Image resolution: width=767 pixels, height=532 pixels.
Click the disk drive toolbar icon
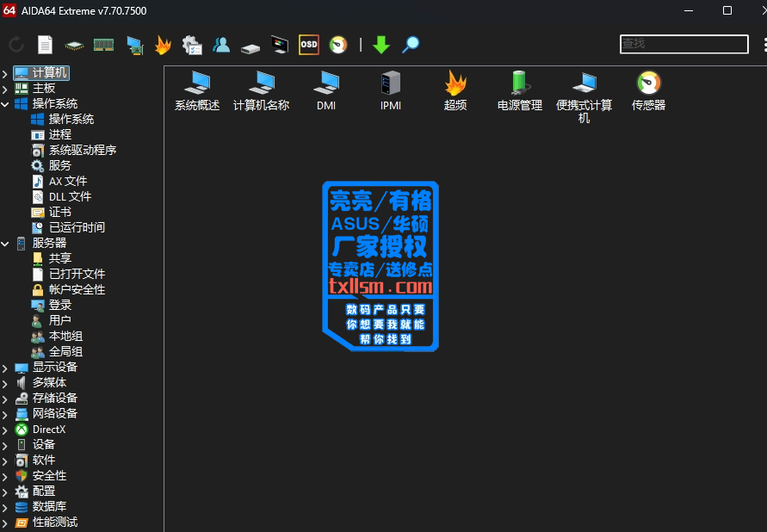pos(251,48)
